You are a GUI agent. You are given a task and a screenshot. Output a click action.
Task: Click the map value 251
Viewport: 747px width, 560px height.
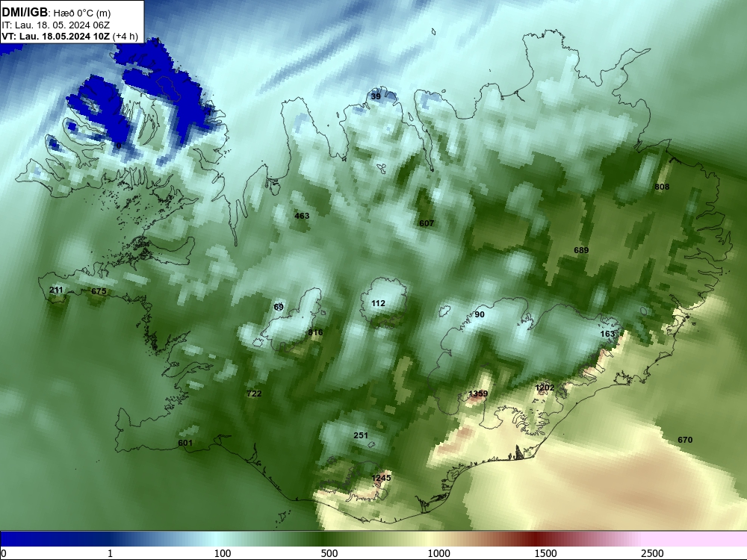[361, 435]
